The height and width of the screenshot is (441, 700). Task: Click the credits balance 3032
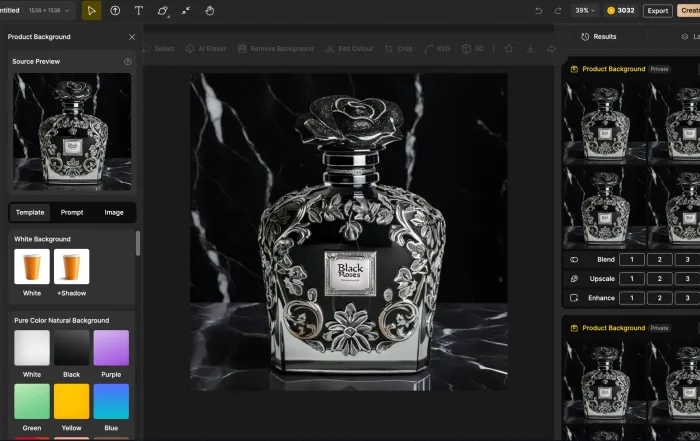[x=626, y=11]
